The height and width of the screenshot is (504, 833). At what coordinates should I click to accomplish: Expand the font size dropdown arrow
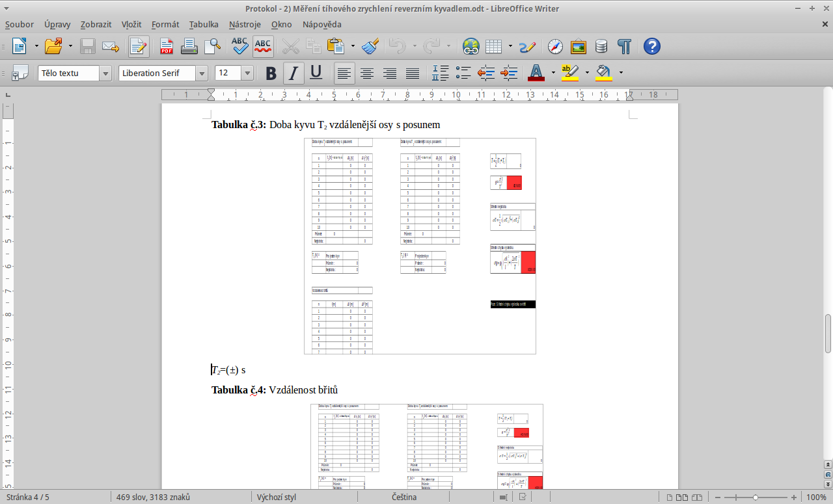tap(247, 73)
